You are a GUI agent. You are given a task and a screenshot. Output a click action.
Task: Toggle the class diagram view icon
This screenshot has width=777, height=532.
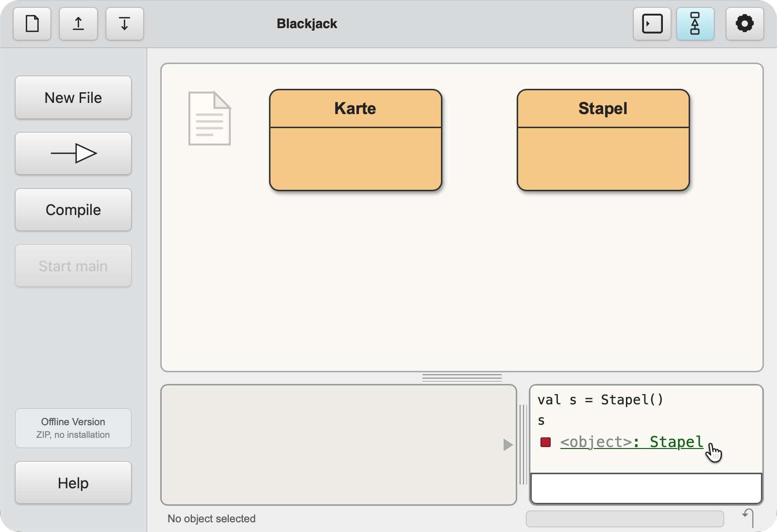pos(695,24)
